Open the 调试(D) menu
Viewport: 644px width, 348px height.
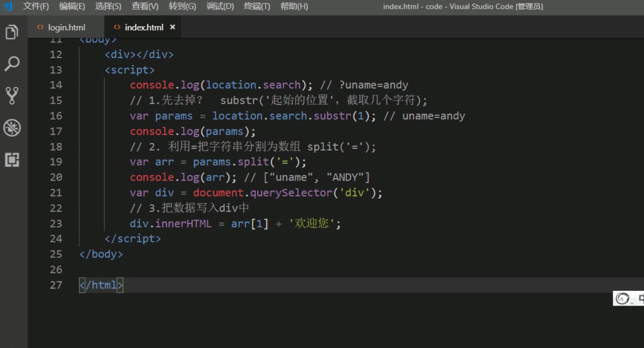point(220,6)
